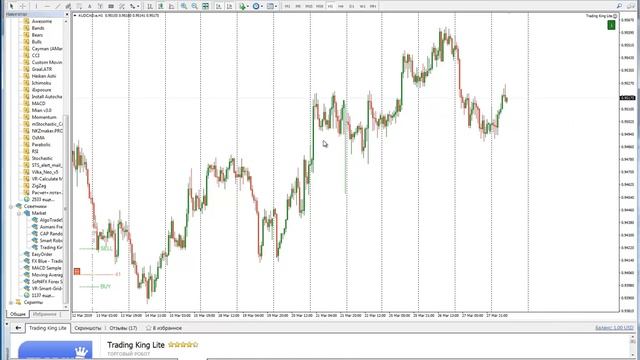Screen dimensions: 640x360
Task: Select the crosshair tool
Action: [x=22, y=6]
